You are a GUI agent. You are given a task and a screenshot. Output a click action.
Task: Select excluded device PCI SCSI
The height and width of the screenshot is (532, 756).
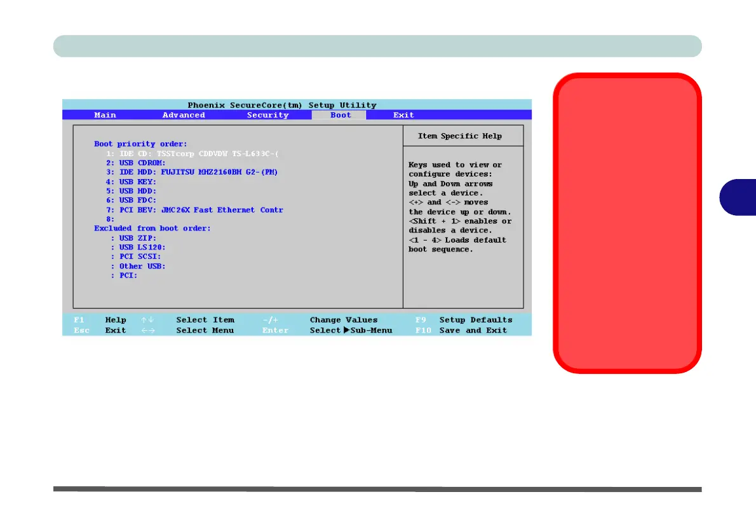pyautogui.click(x=136, y=256)
